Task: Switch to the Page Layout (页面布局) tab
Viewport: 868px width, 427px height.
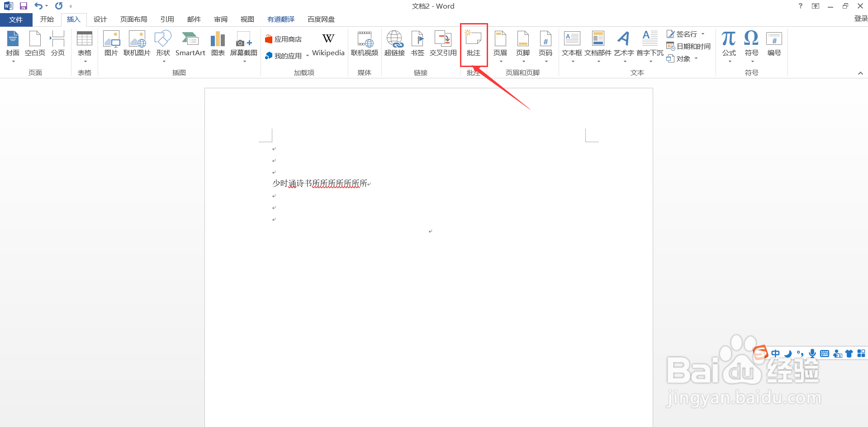Action: 133,19
